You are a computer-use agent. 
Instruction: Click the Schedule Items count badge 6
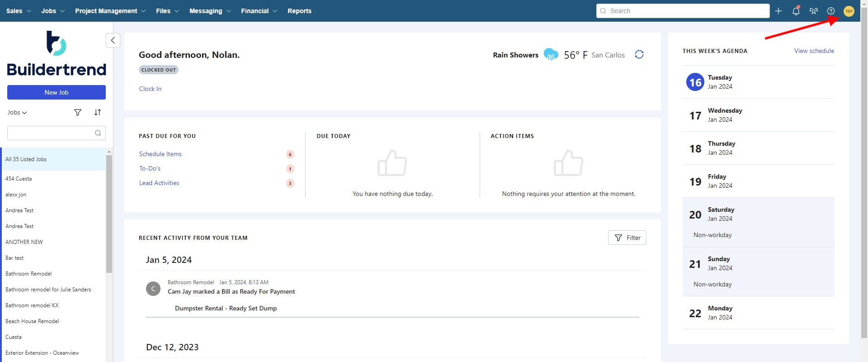pos(290,154)
